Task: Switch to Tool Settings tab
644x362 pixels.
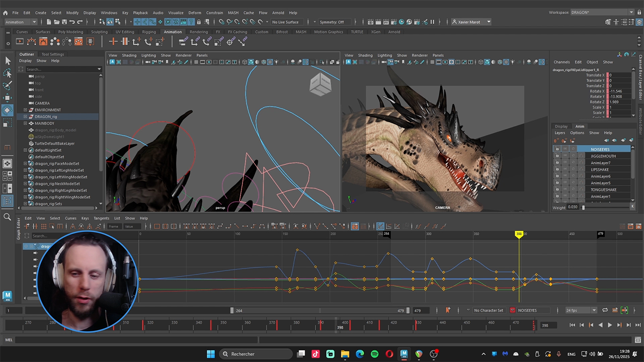Action: [53, 54]
